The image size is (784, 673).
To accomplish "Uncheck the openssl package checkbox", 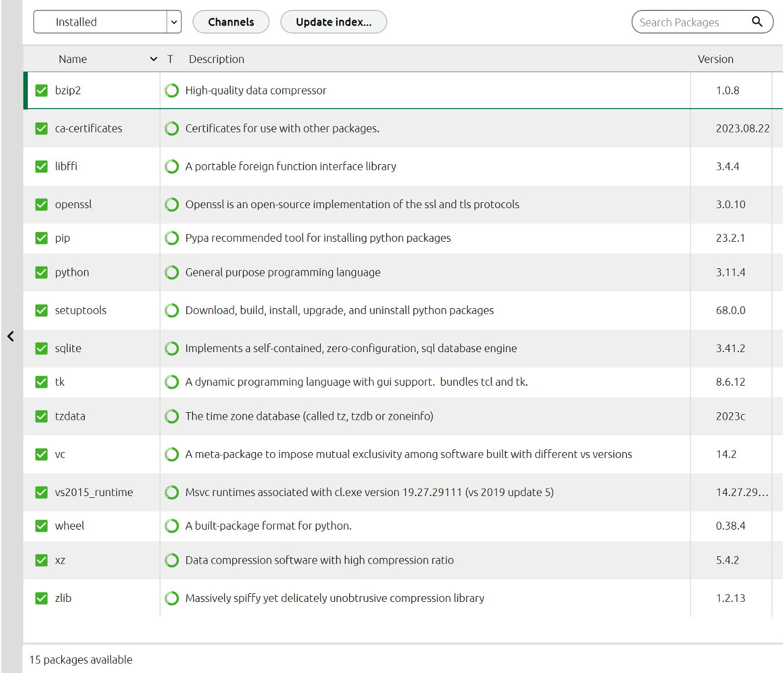I will tap(42, 205).
